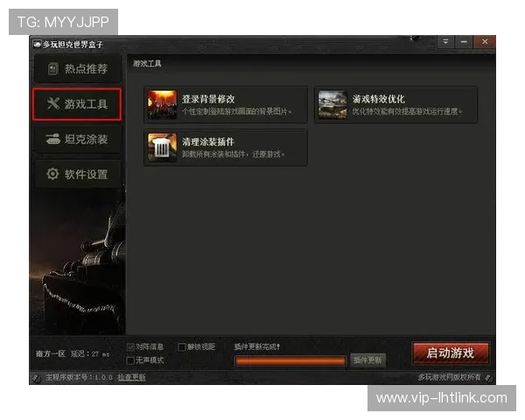525x420 pixels.
Task: Open the 登录背景修改 tool title
Action: (208, 99)
